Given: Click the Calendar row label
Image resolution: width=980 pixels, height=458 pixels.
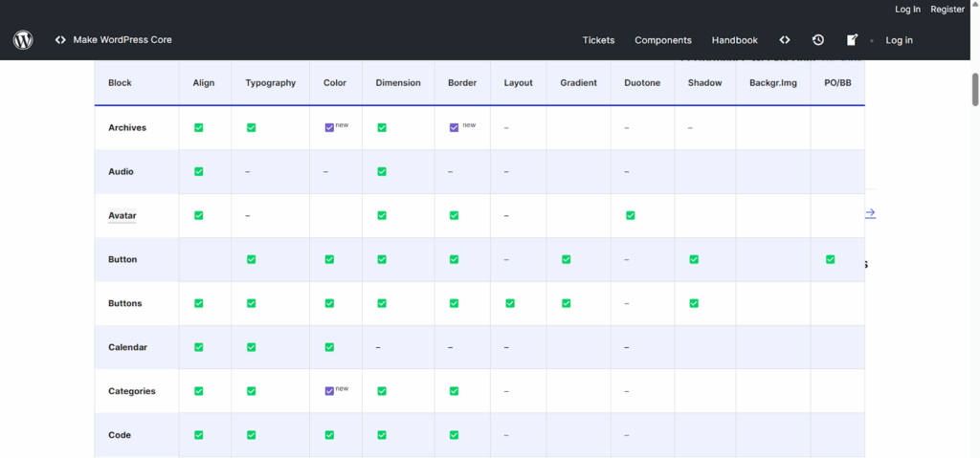Looking at the screenshot, I should [128, 347].
